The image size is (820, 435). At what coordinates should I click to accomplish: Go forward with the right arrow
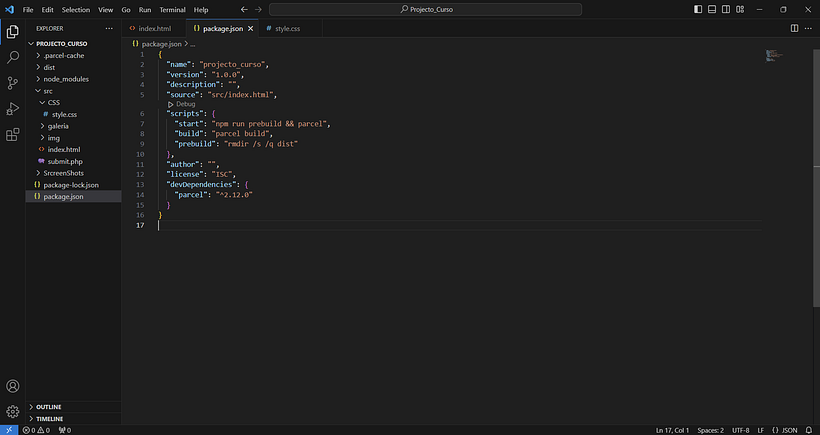coord(258,9)
